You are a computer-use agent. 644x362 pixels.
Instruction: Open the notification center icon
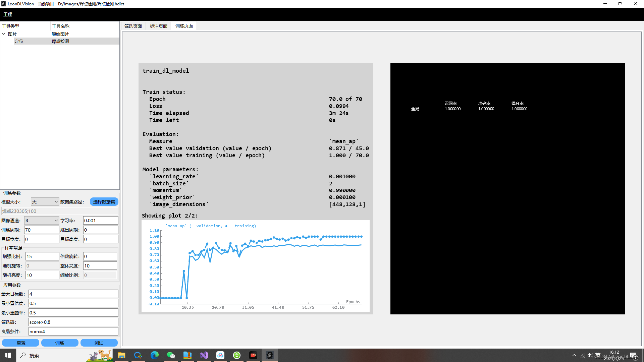coord(633,355)
